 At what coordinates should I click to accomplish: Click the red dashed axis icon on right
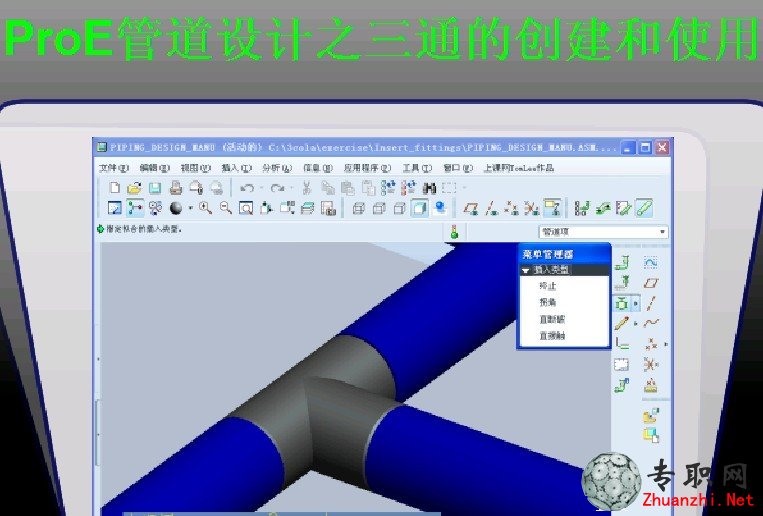click(651, 303)
